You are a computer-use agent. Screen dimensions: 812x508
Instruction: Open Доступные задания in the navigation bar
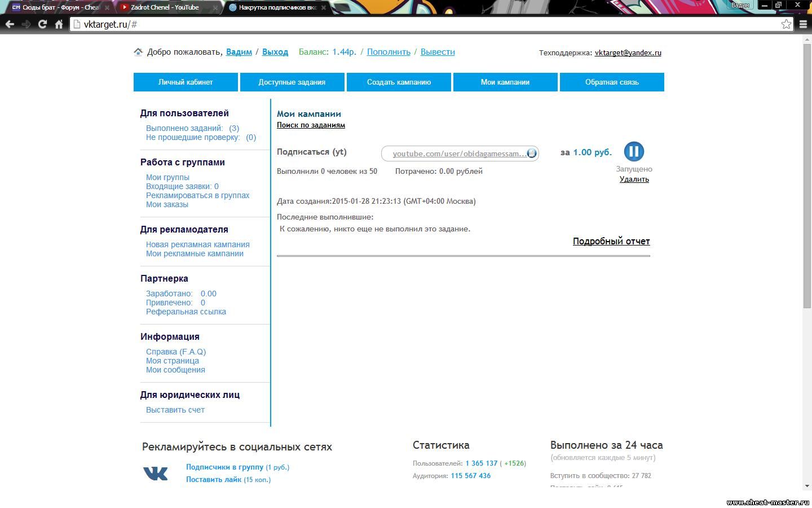[x=292, y=82]
